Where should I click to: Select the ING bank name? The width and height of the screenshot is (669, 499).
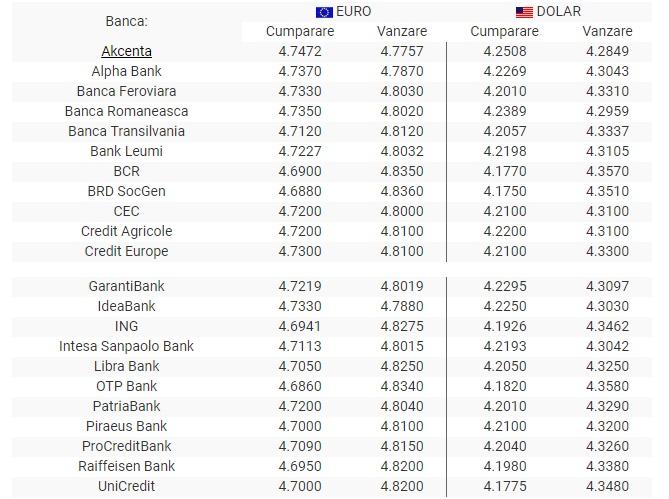pos(126,326)
